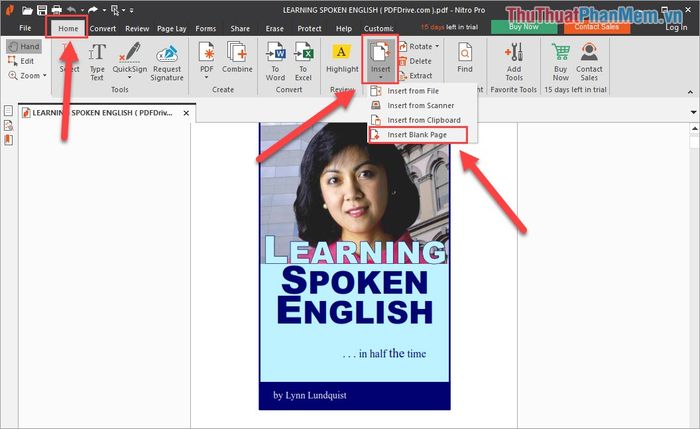Select the Type Text tool
The width and height of the screenshot is (700, 429).
coord(97,62)
